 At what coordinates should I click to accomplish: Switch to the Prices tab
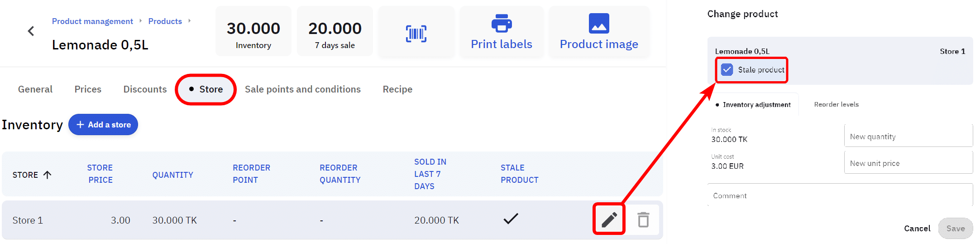click(88, 89)
